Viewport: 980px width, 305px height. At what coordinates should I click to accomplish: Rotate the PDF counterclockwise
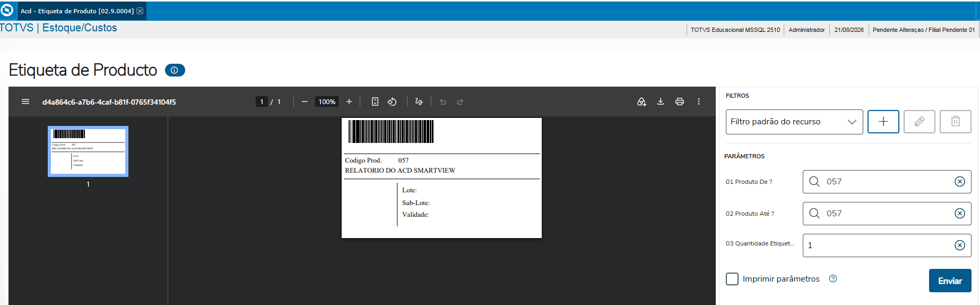[392, 101]
